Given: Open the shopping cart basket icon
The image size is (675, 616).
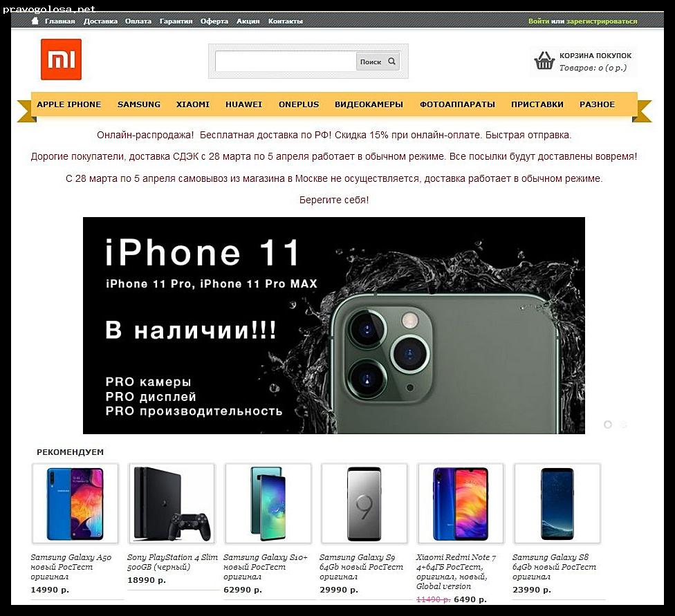Looking at the screenshot, I should click(544, 61).
